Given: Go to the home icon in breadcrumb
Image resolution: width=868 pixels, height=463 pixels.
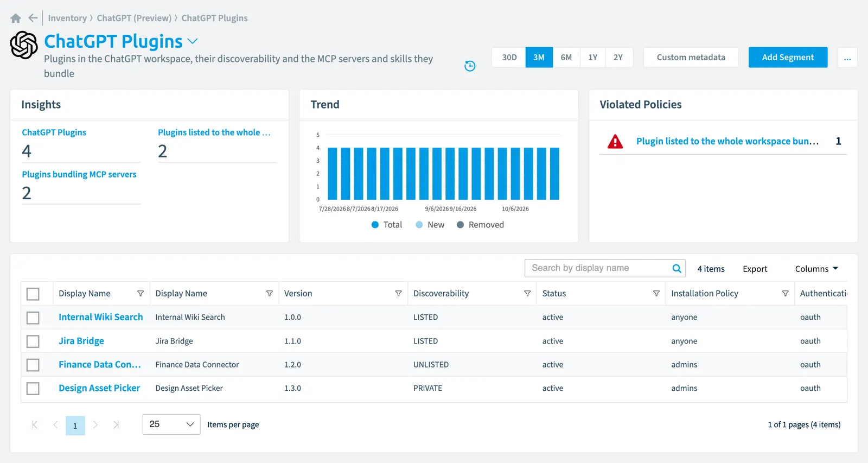Looking at the screenshot, I should coord(16,18).
